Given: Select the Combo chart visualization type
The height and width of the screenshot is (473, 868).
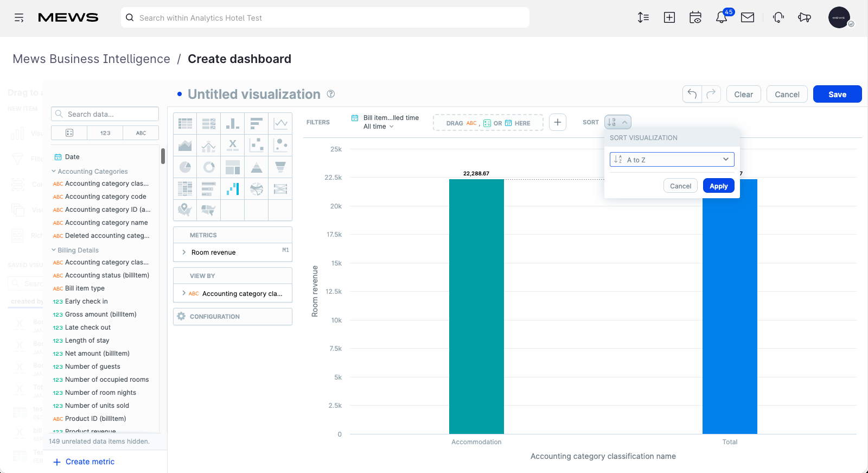Looking at the screenshot, I should click(209, 145).
